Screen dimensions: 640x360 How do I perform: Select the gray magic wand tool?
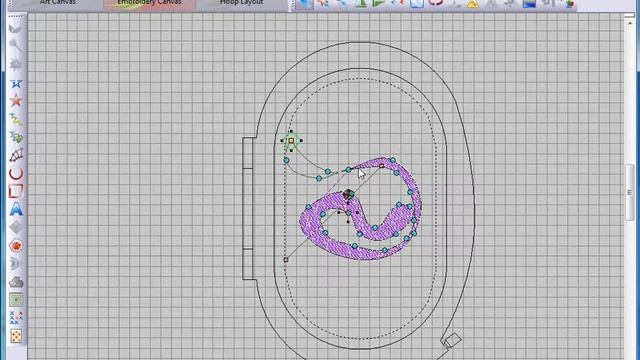[16, 45]
